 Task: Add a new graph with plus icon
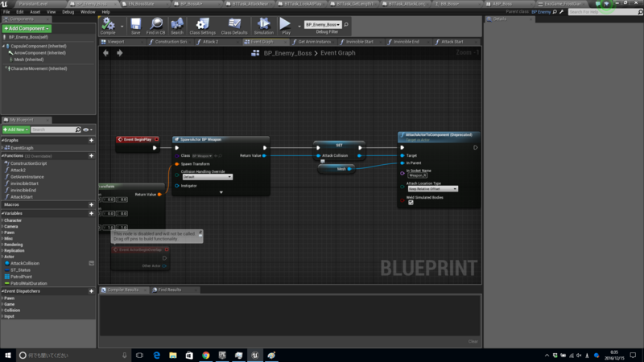[91, 140]
